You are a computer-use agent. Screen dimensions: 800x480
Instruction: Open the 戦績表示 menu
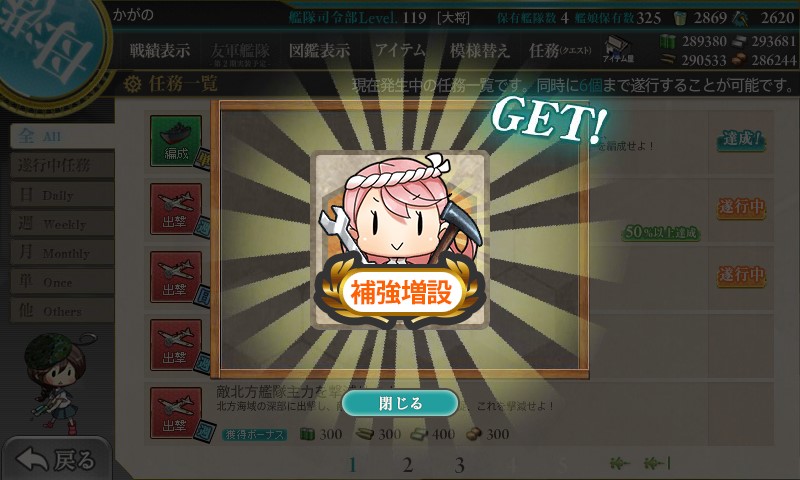coord(160,50)
